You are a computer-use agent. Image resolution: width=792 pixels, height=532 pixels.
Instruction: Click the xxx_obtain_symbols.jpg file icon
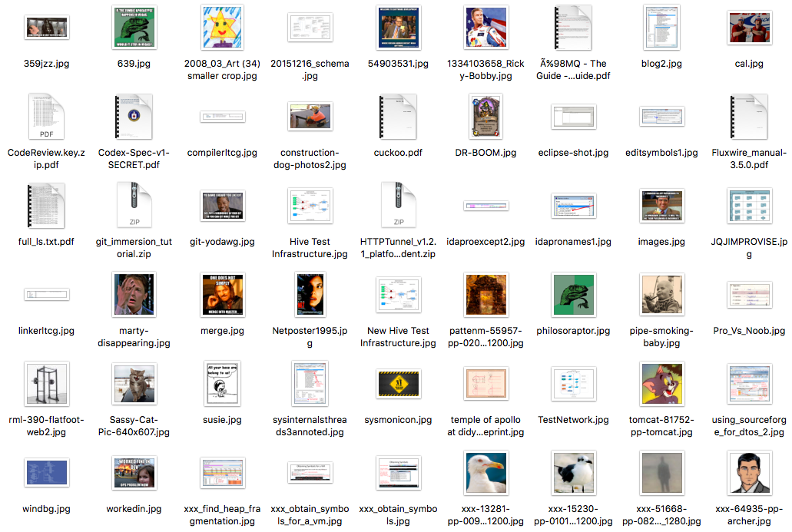(398, 473)
